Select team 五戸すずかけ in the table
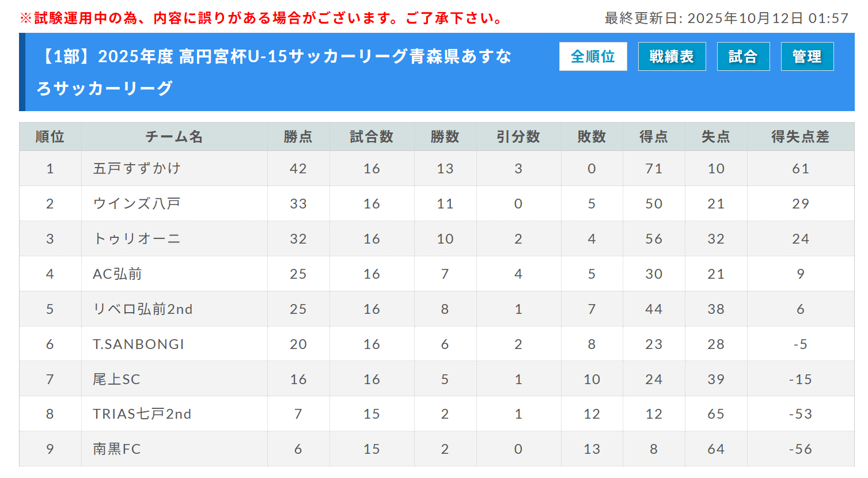 point(137,168)
